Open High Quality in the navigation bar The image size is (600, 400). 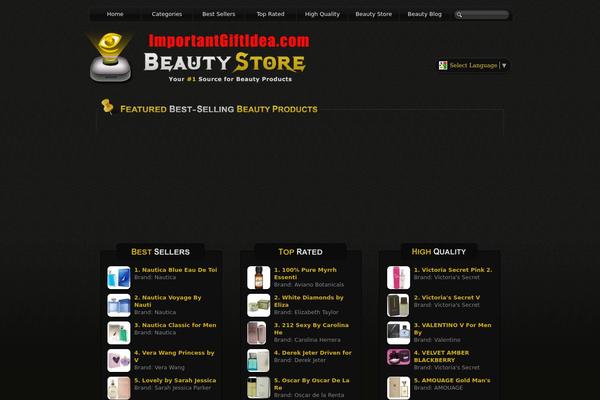pos(322,14)
